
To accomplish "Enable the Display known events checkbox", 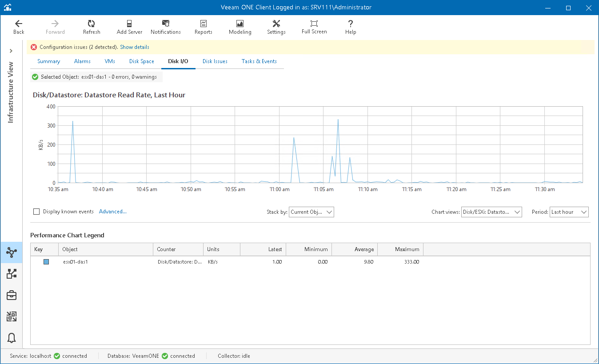I will coord(36,212).
